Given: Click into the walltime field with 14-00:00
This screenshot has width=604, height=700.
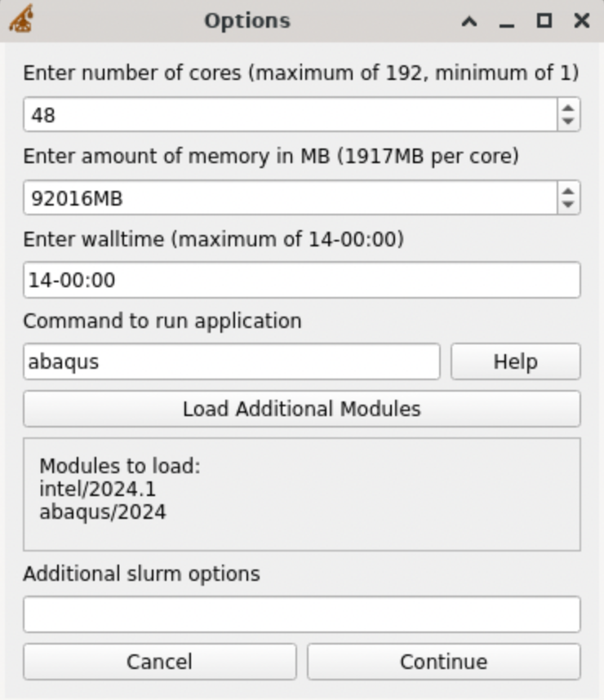Looking at the screenshot, I should click(302, 280).
